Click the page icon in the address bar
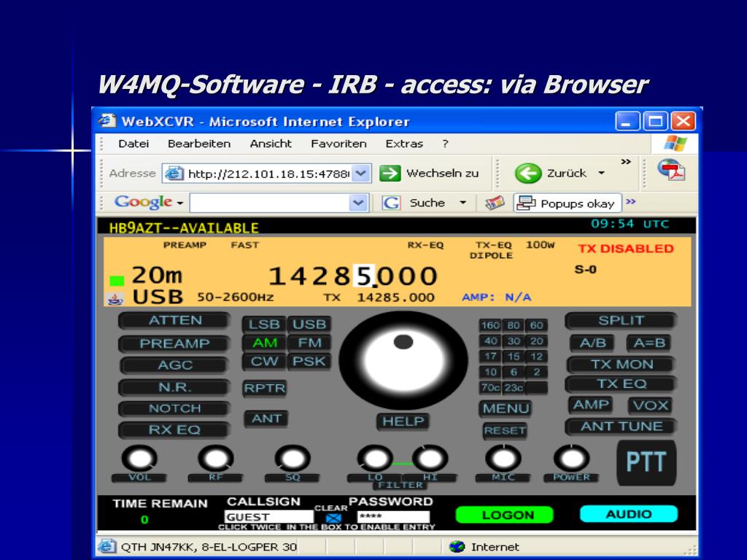 pos(174,174)
